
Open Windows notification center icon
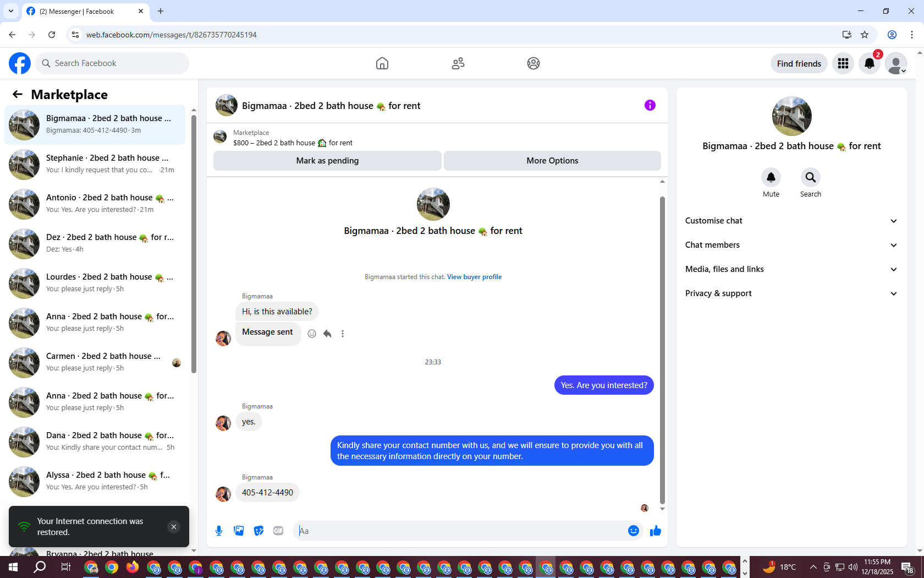(908, 567)
